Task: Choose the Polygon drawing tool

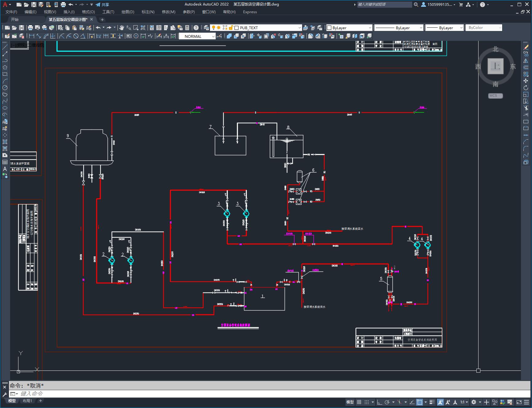Action: pos(5,67)
